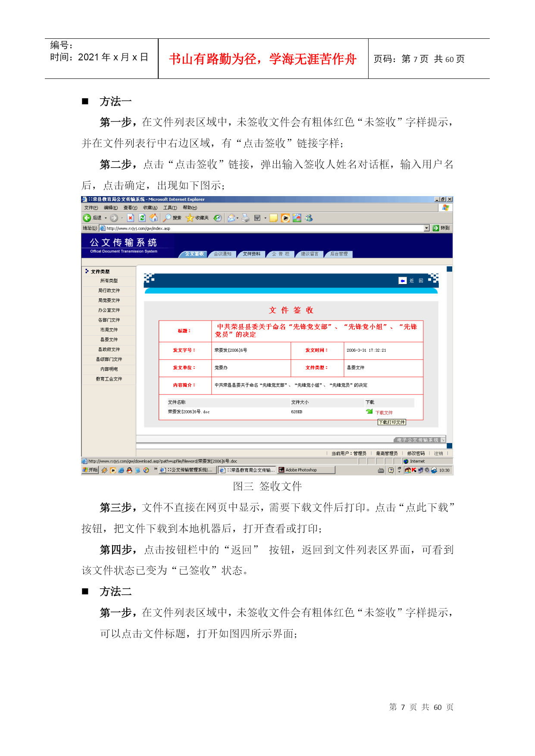Click the 修改密码 link
The height and width of the screenshot is (756, 535).
[416, 453]
